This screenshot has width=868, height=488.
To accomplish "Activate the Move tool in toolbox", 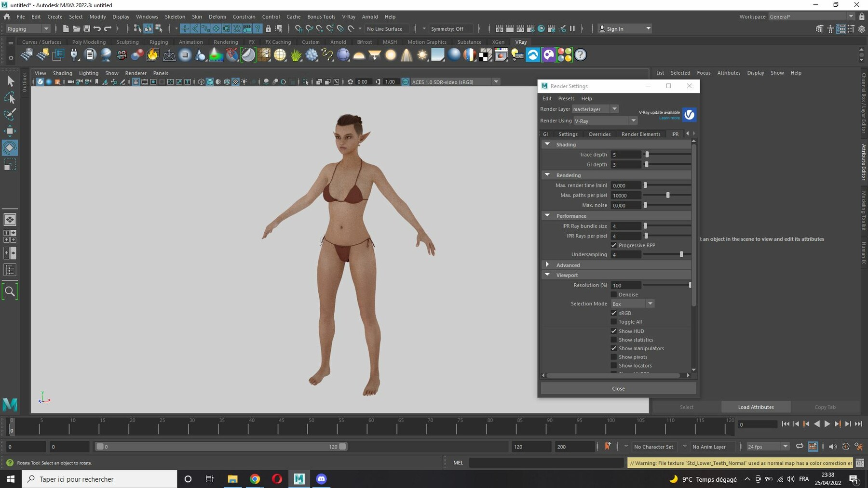I will click(10, 131).
